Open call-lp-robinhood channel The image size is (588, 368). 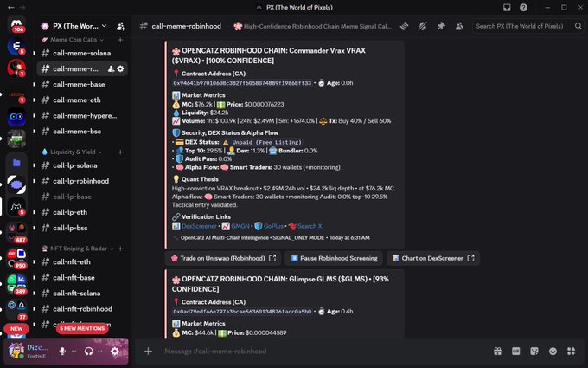pyautogui.click(x=82, y=181)
